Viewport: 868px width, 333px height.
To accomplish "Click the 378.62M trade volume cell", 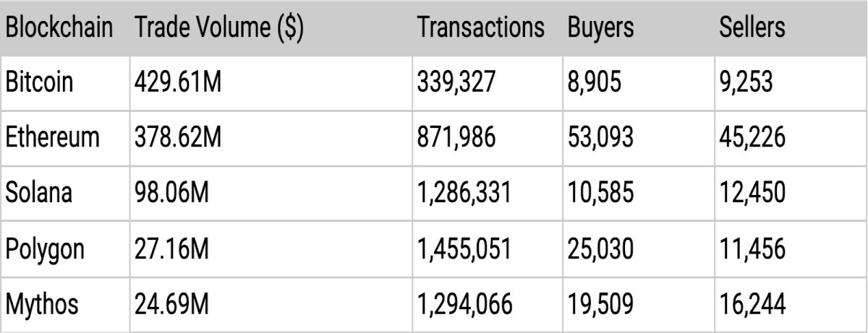I will tap(178, 137).
